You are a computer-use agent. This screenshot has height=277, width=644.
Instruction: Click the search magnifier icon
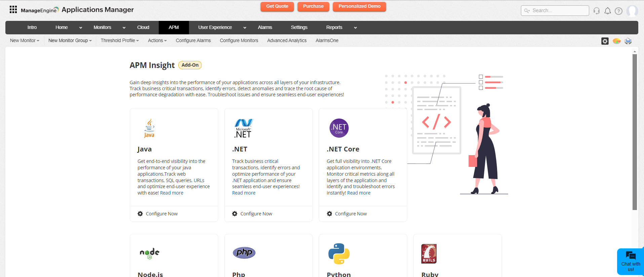click(527, 11)
